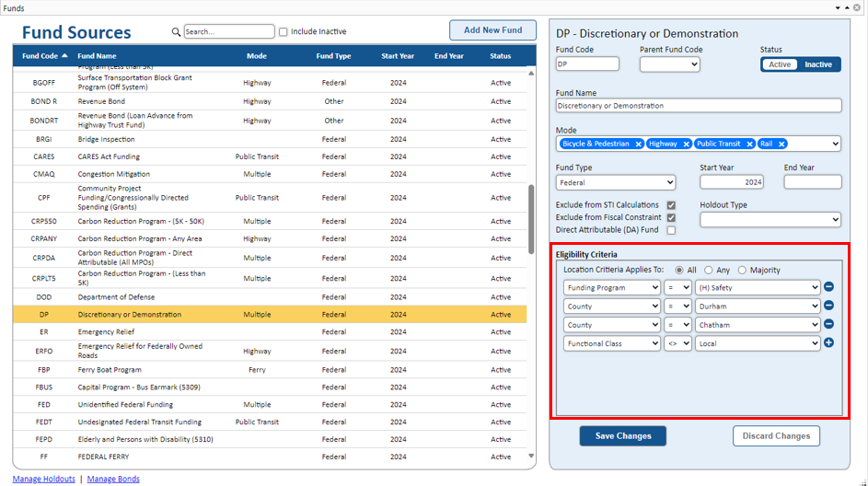The height and width of the screenshot is (486, 868).
Task: Select the DOD Department of Defense row
Action: coord(270,297)
